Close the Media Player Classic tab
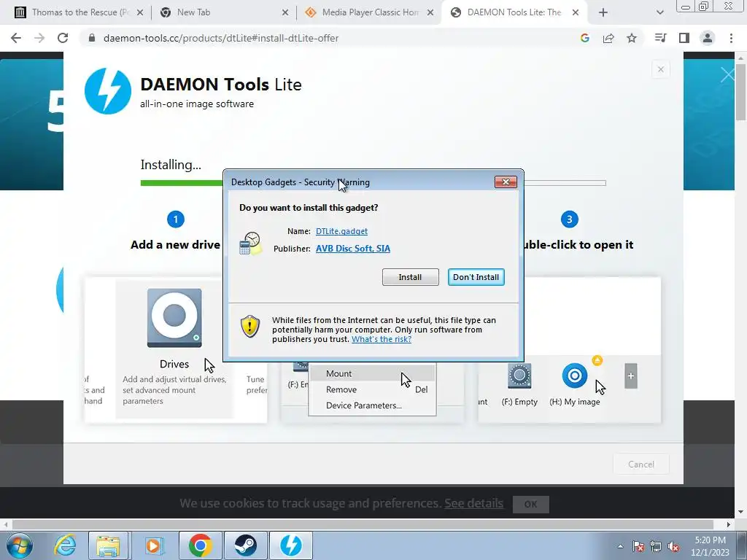 (430, 13)
